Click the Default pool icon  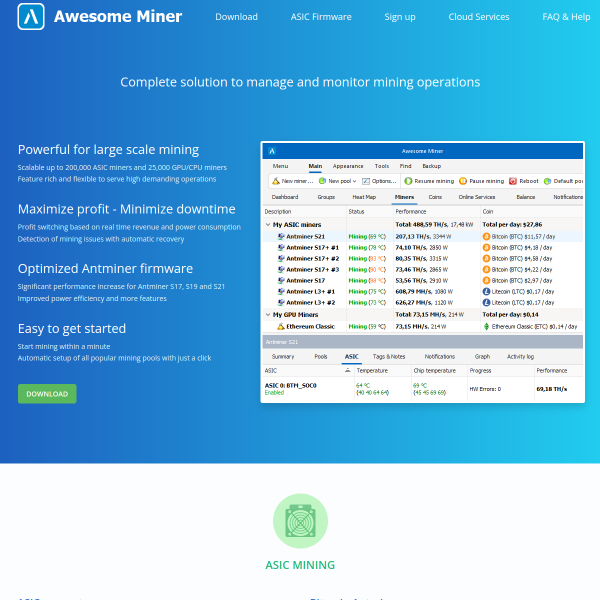pyautogui.click(x=548, y=181)
